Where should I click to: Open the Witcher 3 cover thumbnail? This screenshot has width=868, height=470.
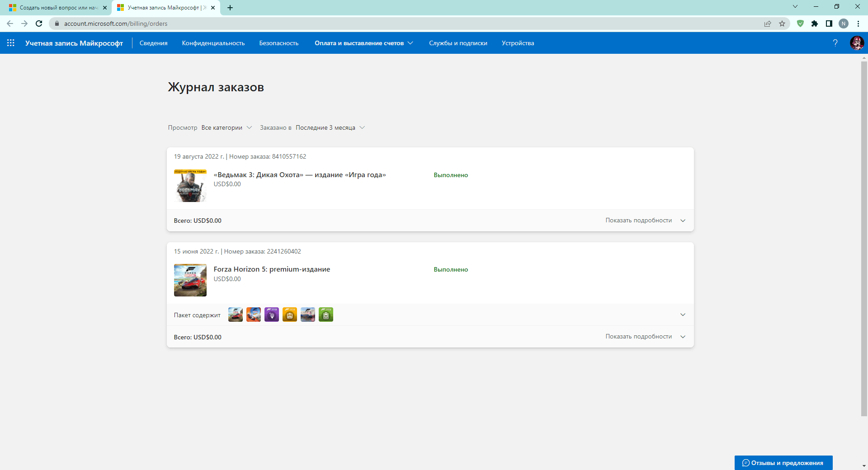point(190,186)
